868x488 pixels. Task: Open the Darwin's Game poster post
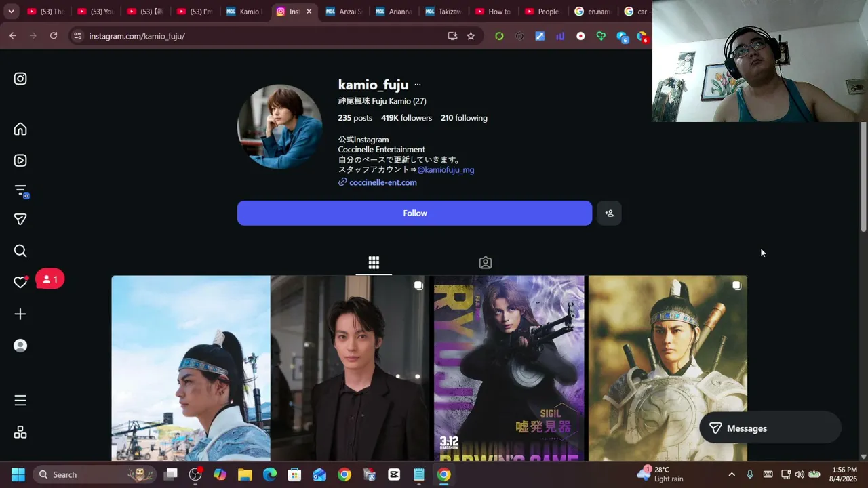(x=509, y=368)
